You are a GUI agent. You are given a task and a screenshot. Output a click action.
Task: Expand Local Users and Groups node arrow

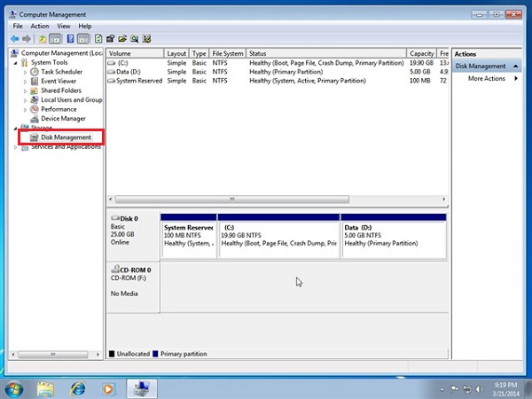(25, 100)
